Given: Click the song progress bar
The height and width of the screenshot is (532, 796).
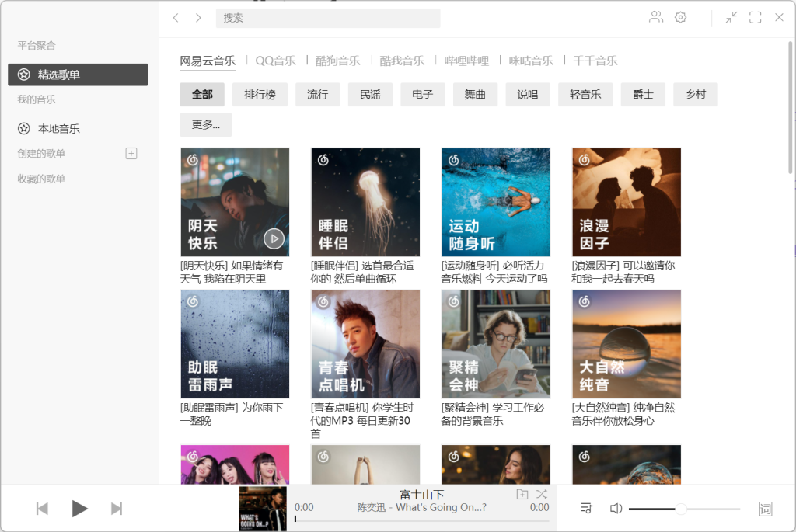Looking at the screenshot, I should (x=422, y=520).
